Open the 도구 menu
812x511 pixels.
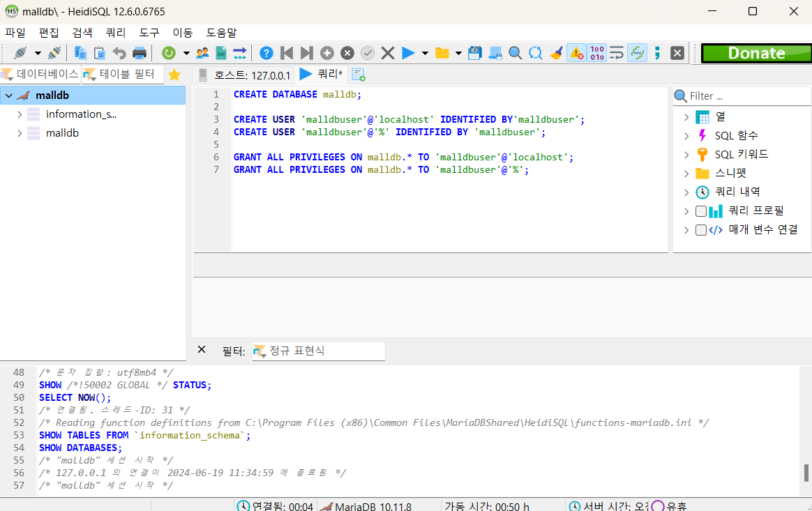point(149,33)
